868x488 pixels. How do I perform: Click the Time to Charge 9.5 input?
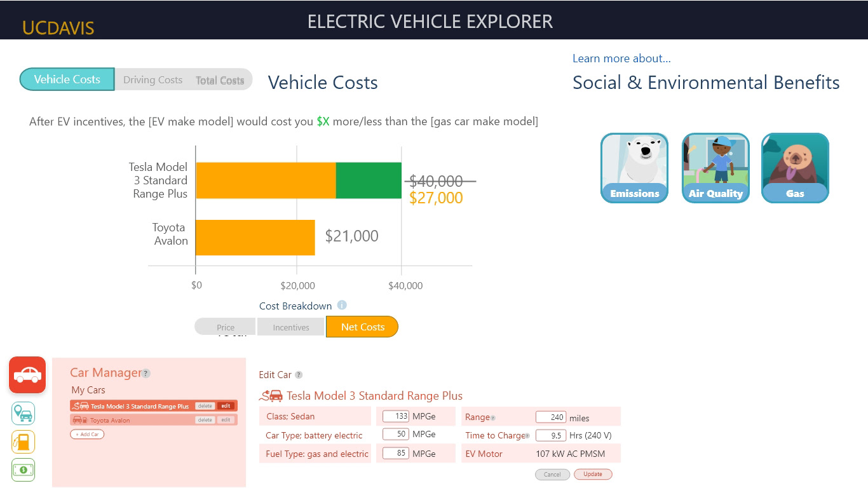tap(551, 435)
